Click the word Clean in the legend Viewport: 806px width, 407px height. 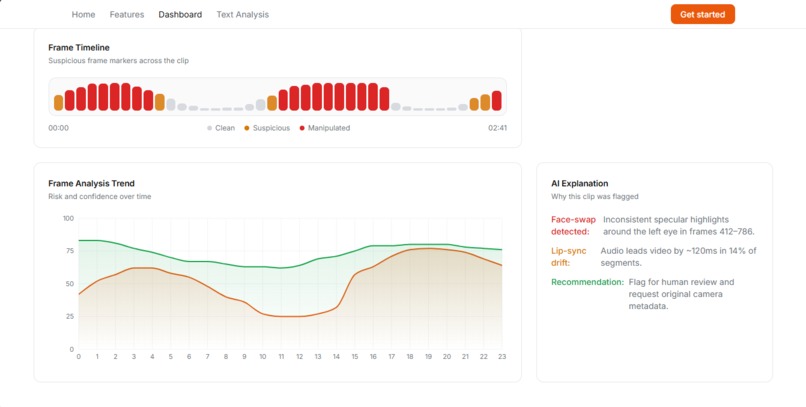225,128
